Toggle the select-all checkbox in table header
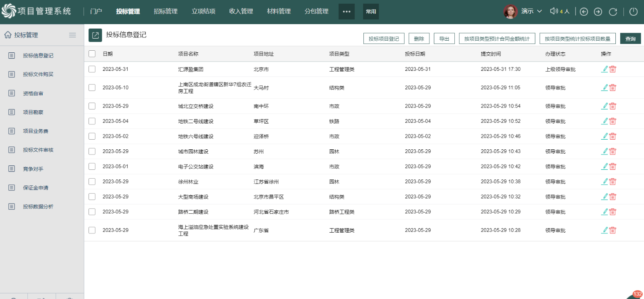 (92, 54)
